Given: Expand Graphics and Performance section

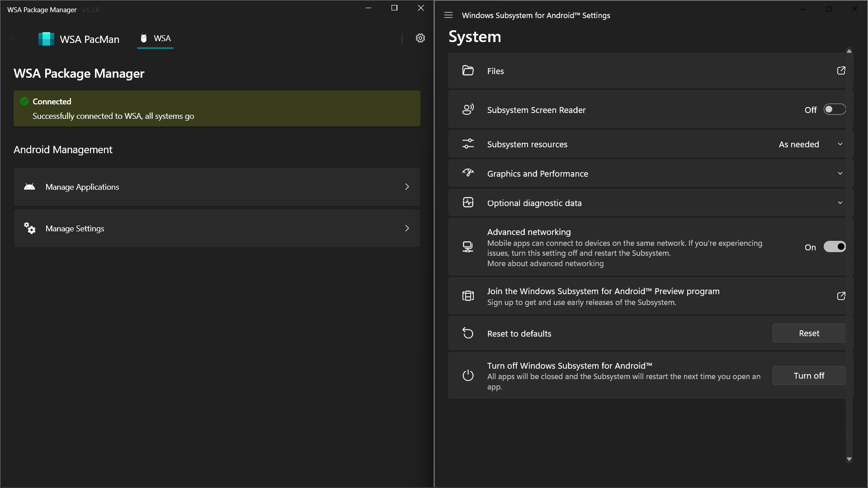Looking at the screenshot, I should coord(840,174).
